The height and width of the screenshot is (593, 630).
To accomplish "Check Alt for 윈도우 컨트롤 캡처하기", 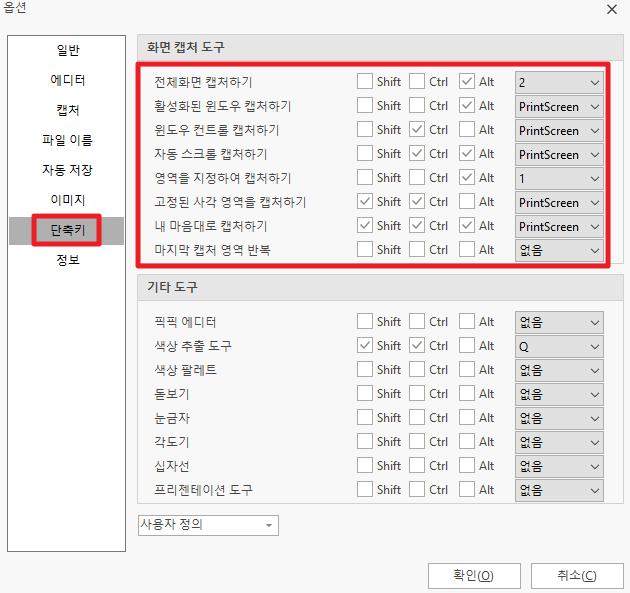I will [x=467, y=129].
